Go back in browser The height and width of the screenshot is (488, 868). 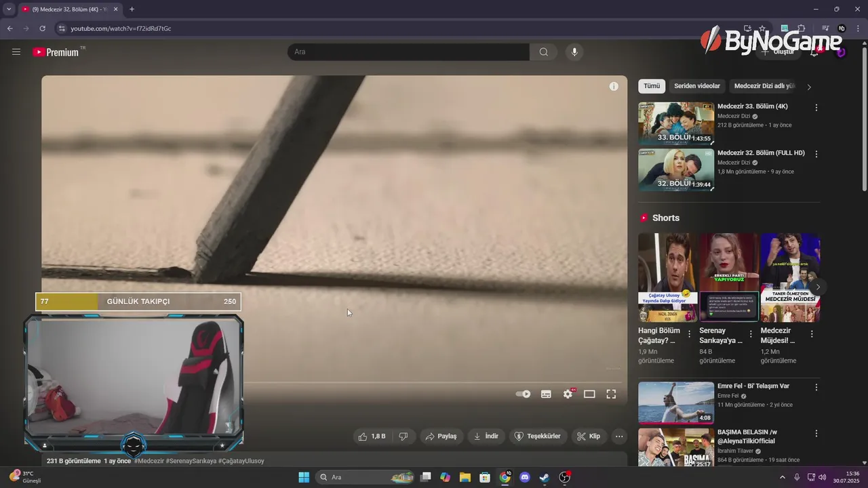(x=9, y=28)
